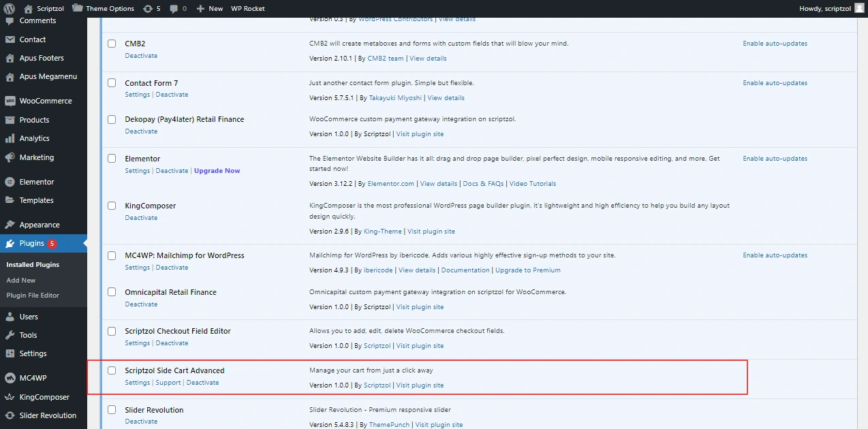Click the WooCommerce sidebar icon

click(x=10, y=101)
